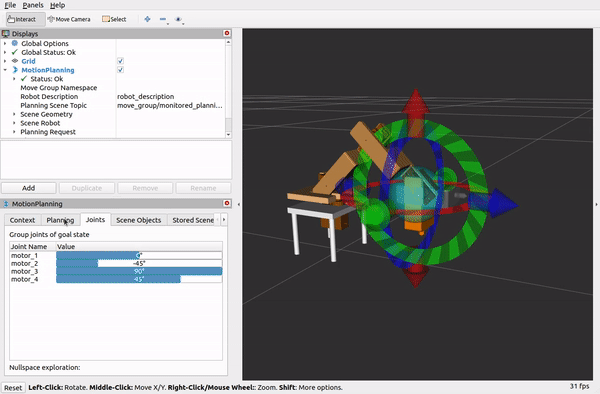600x394 pixels.
Task: Click the Status: Ok checkmark icon
Action: 24,78
